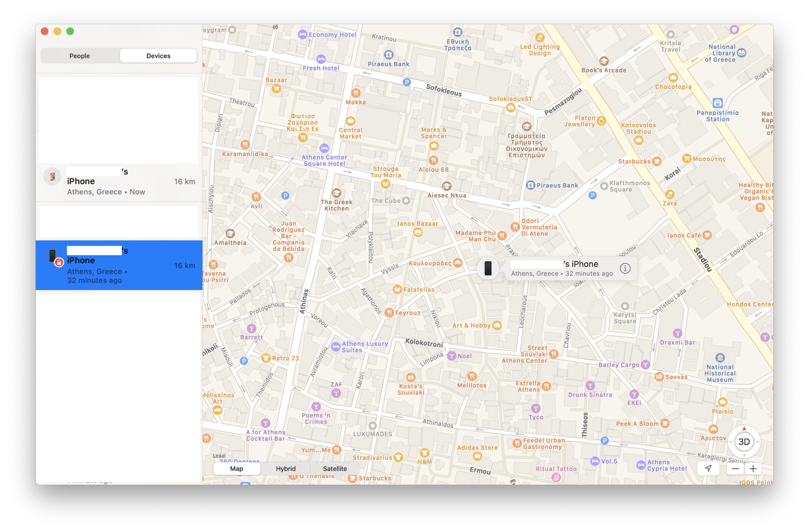Select the iPhone seen 32 minutes ago

click(x=119, y=265)
